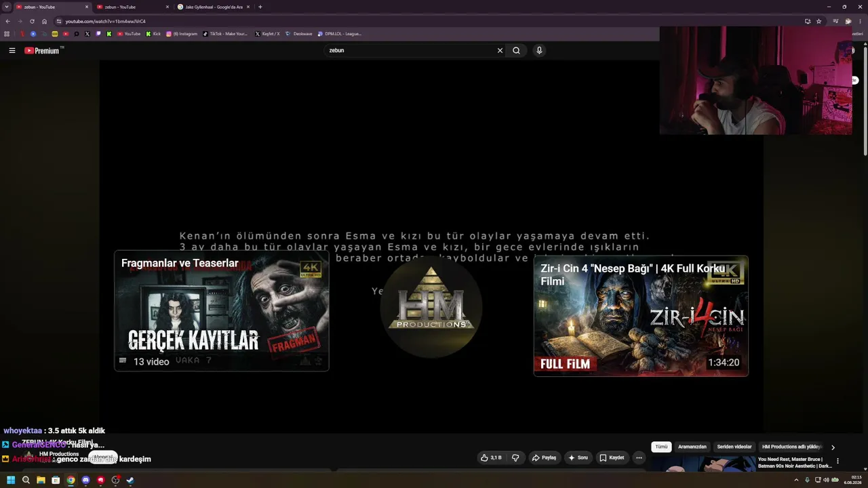Expand the browser tab search dropdown
Image resolution: width=868 pixels, height=488 pixels.
[7, 7]
